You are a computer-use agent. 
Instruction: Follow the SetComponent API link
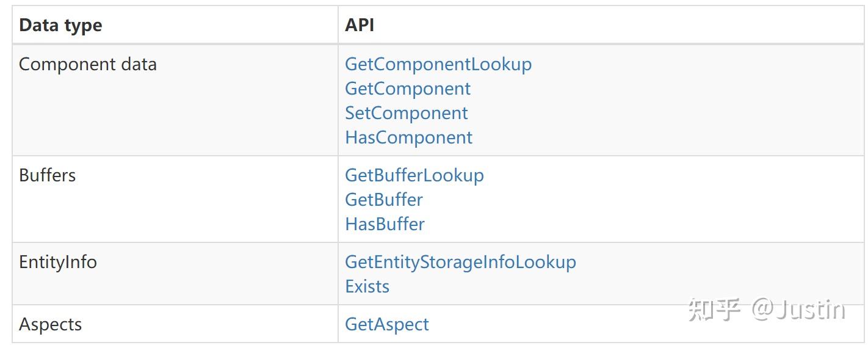[x=406, y=113]
